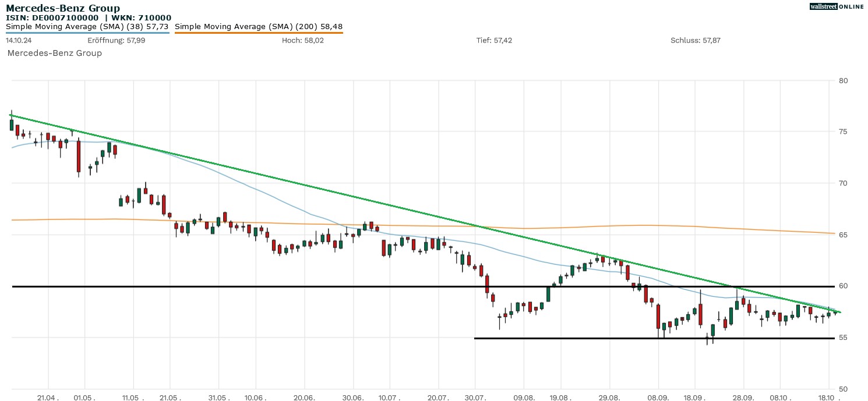The height and width of the screenshot is (401, 868).
Task: Click the wallstreet ONLINE logo
Action: 837,6
